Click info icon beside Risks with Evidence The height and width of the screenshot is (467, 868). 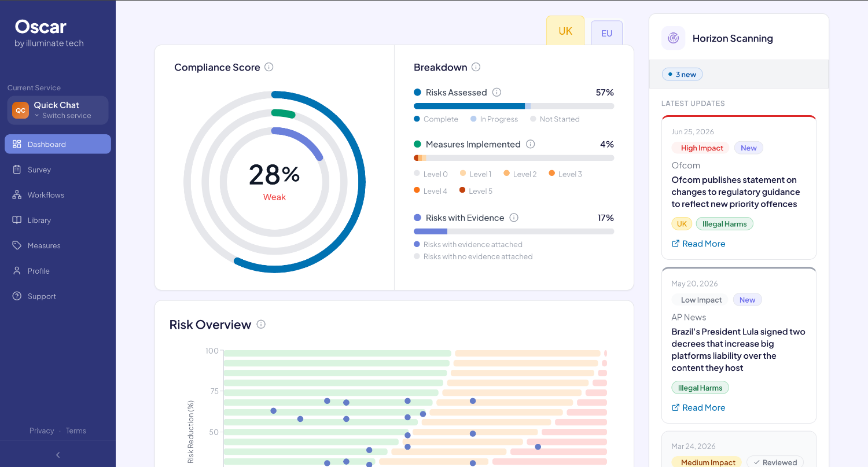point(514,218)
